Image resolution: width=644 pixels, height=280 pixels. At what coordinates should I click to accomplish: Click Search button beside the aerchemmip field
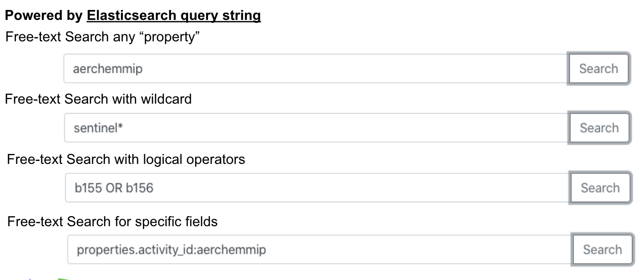(599, 69)
